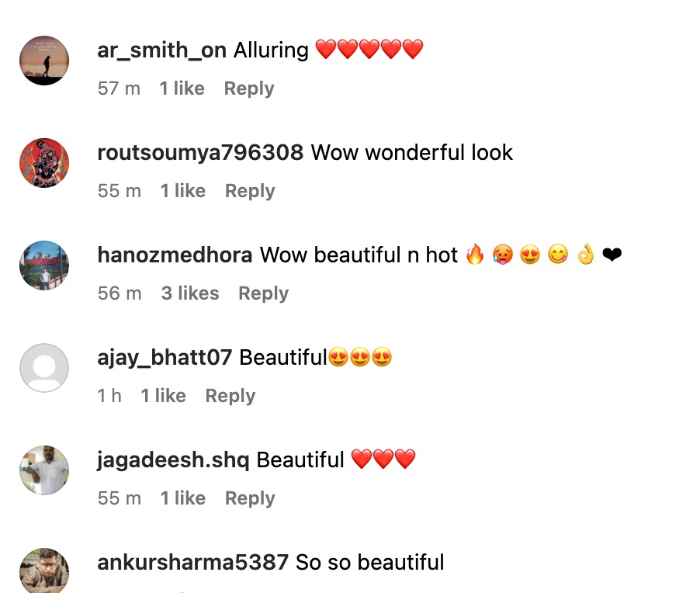View the 1 like on routsoumya796308's comment
700x593 pixels.
pos(183,191)
